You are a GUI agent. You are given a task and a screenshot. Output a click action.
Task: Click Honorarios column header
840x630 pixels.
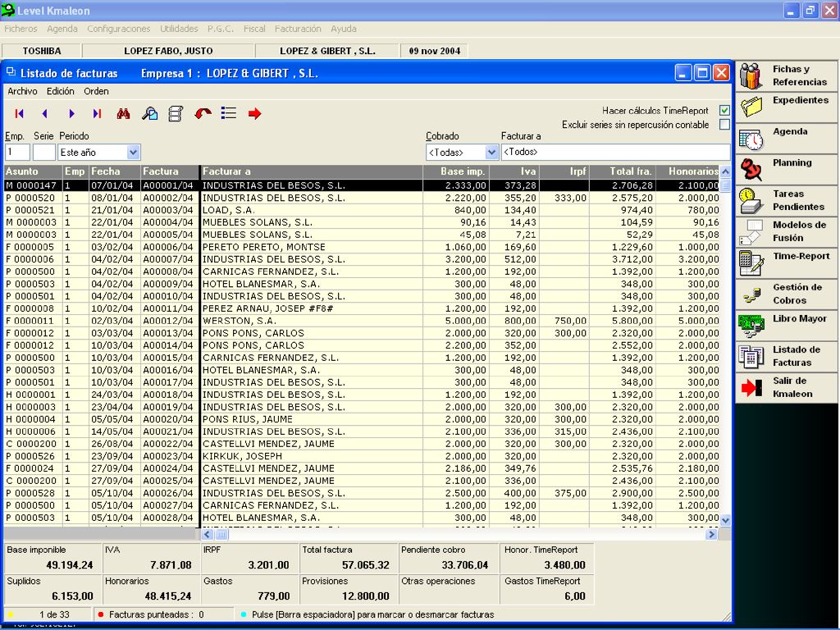(x=688, y=171)
